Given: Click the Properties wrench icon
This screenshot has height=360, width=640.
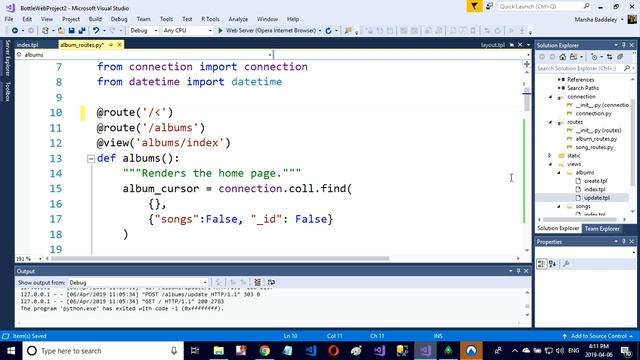Looking at the screenshot, I should 566,264.
